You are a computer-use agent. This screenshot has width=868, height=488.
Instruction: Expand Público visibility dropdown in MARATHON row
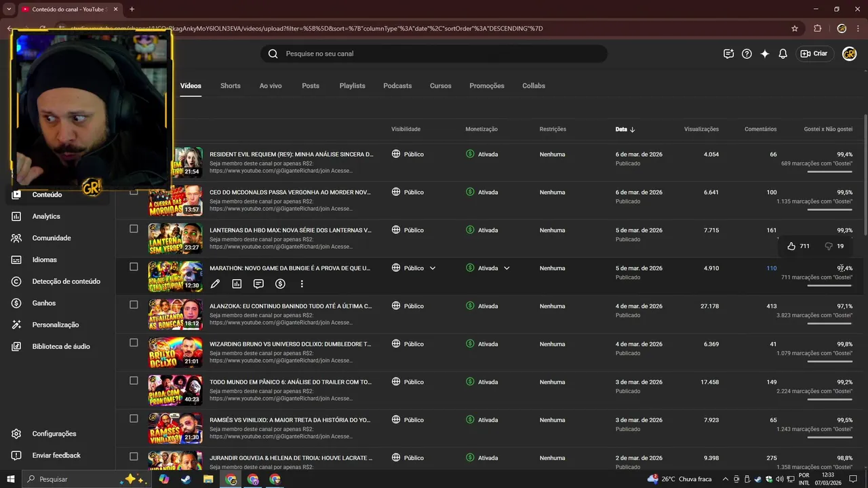point(433,268)
